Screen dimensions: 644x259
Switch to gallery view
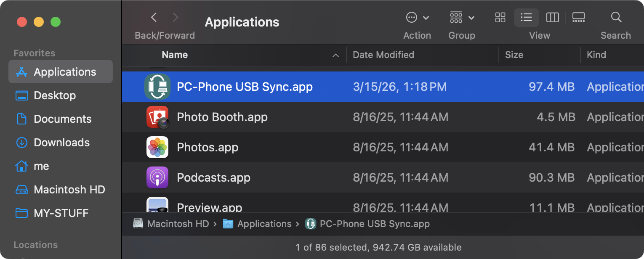pyautogui.click(x=578, y=17)
